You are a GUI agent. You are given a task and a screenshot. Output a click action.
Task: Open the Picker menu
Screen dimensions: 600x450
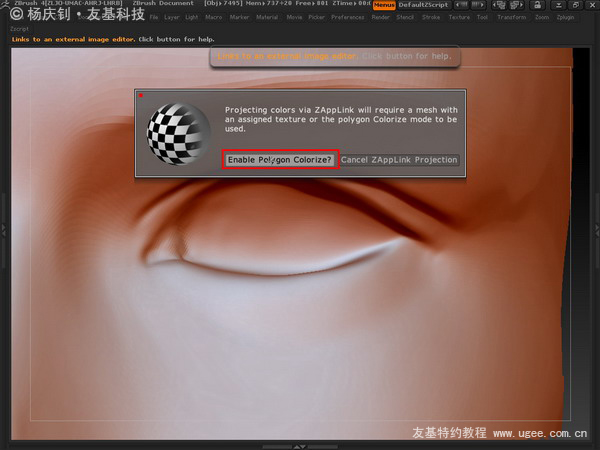316,17
